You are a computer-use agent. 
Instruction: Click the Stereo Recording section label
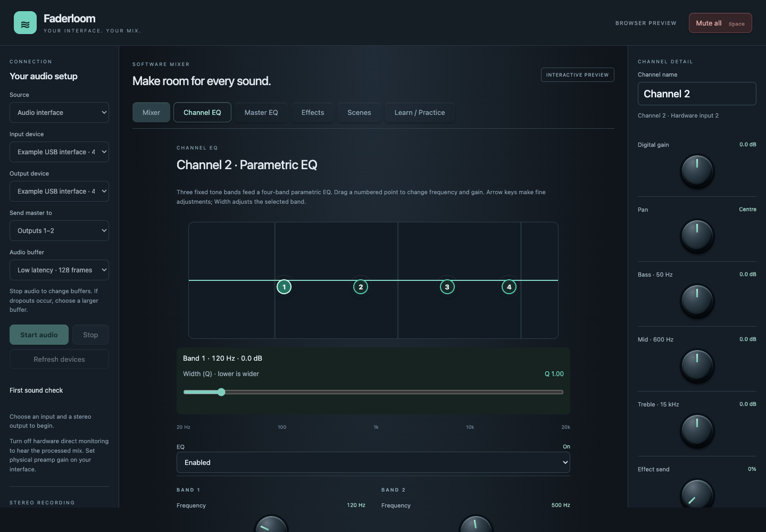coord(42,502)
